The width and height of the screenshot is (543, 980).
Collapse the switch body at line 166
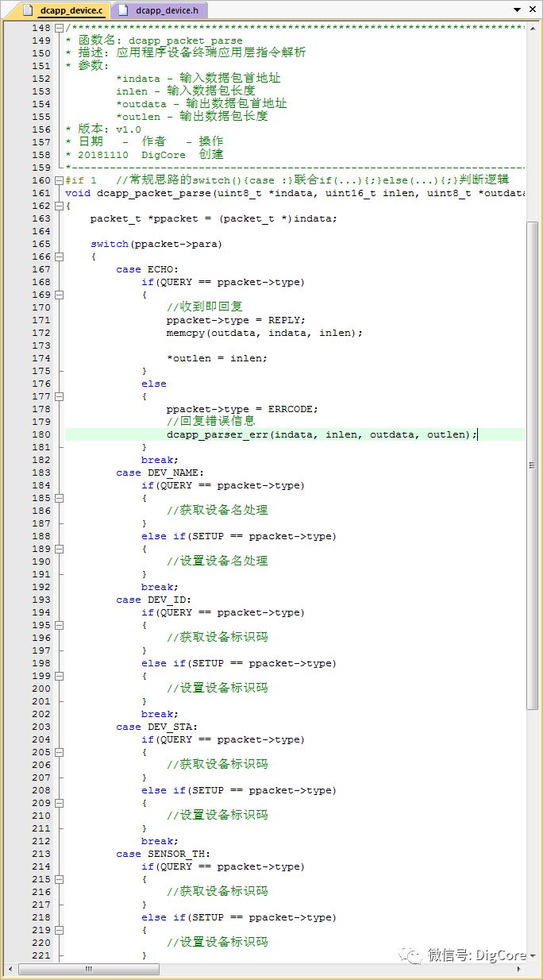pyautogui.click(x=59, y=257)
